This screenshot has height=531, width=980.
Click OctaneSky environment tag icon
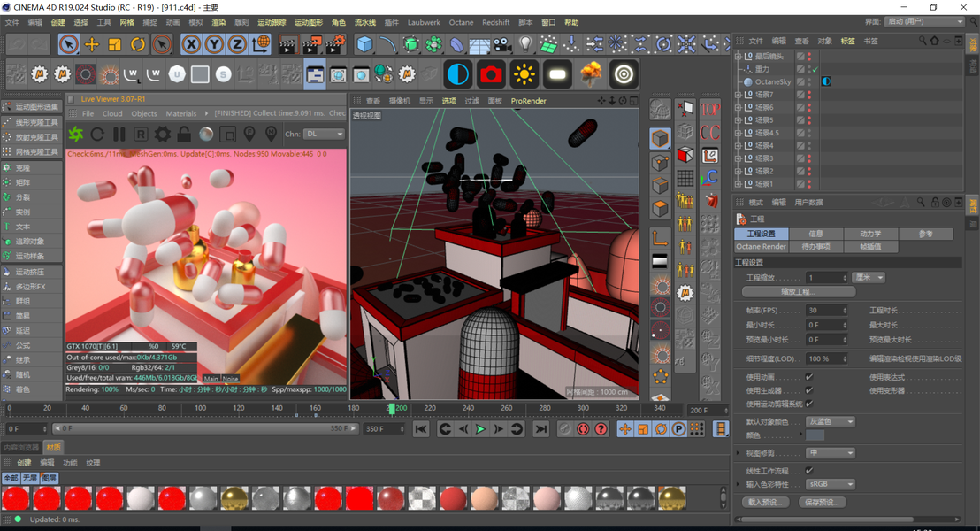tap(826, 81)
